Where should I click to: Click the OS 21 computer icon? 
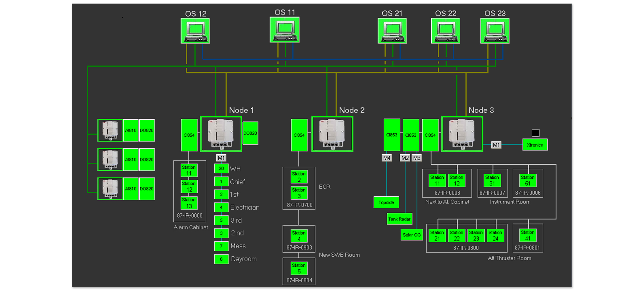392,31
